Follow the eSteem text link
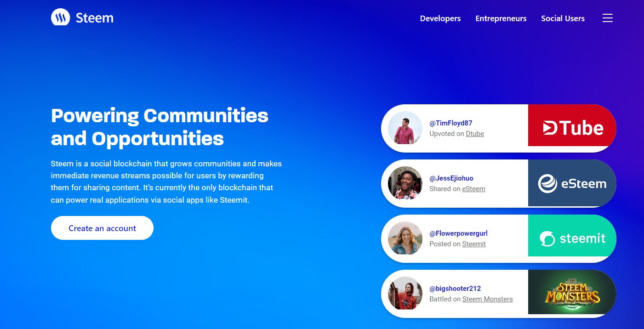Image resolution: width=644 pixels, height=329 pixels. click(x=473, y=189)
